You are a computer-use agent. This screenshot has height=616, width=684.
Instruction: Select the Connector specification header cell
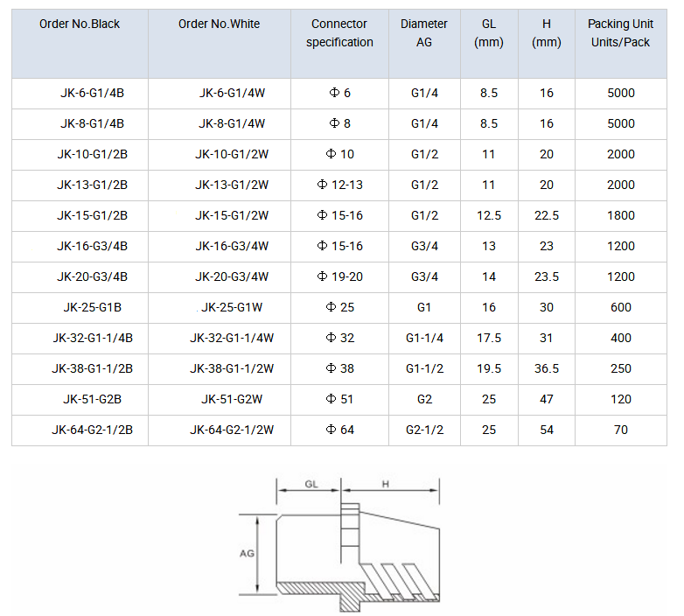[339, 33]
